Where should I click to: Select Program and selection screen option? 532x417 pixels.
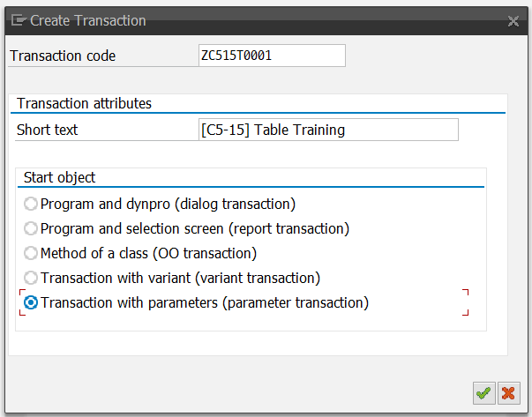31,229
